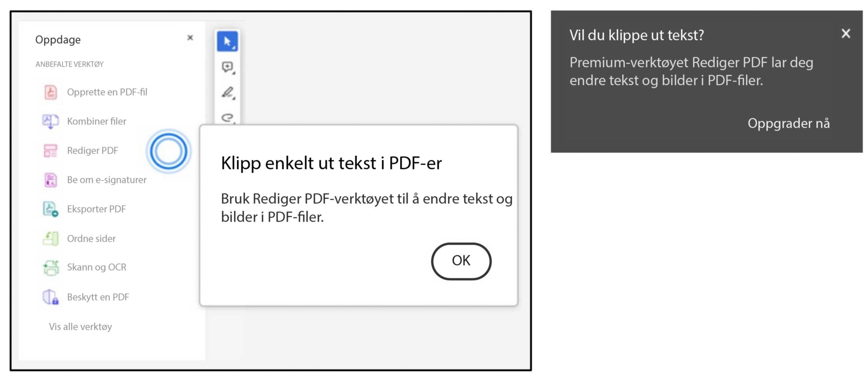Open the Beskytt en PDF tool
The image size is (868, 376).
click(98, 297)
